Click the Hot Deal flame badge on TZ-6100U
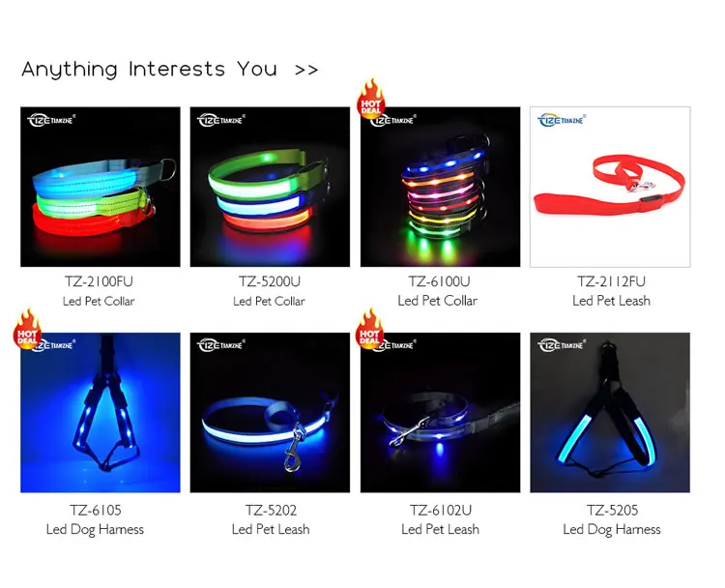 pyautogui.click(x=371, y=99)
